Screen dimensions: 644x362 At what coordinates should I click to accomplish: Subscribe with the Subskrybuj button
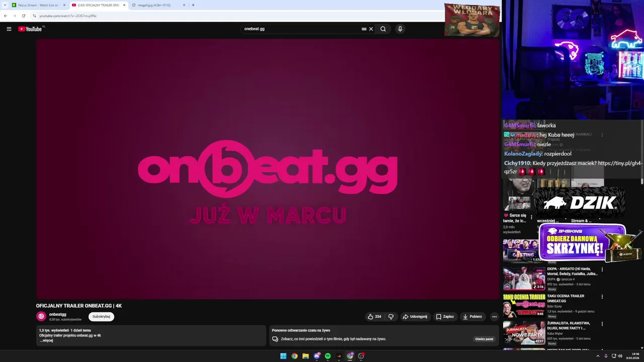tap(101, 317)
